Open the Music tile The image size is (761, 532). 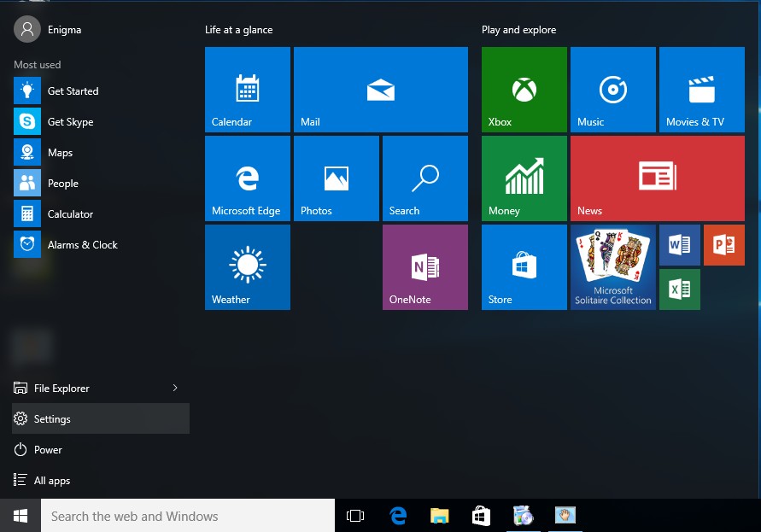click(613, 90)
